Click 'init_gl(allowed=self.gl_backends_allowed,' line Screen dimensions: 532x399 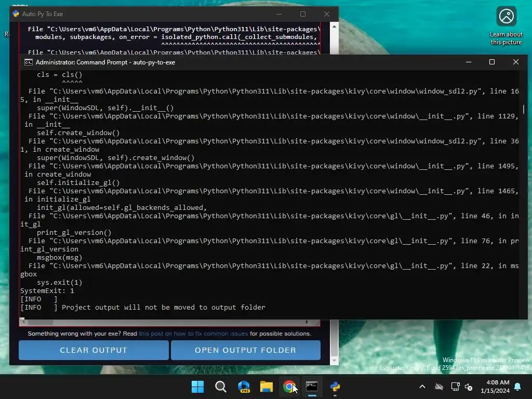click(x=122, y=208)
